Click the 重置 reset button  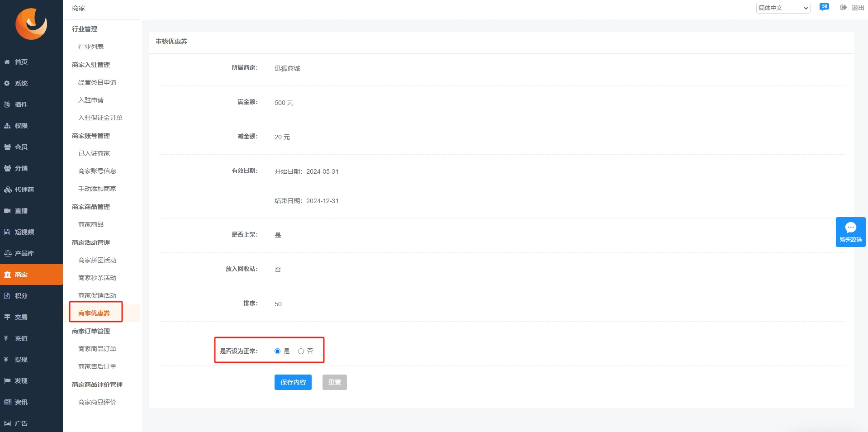[x=335, y=382]
